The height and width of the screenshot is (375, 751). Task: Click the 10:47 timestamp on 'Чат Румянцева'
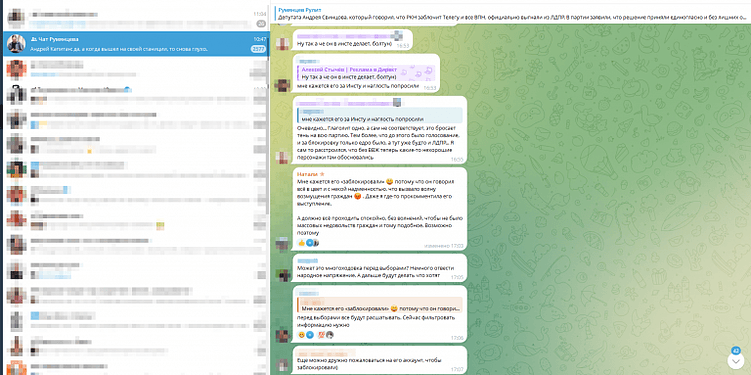(x=260, y=39)
